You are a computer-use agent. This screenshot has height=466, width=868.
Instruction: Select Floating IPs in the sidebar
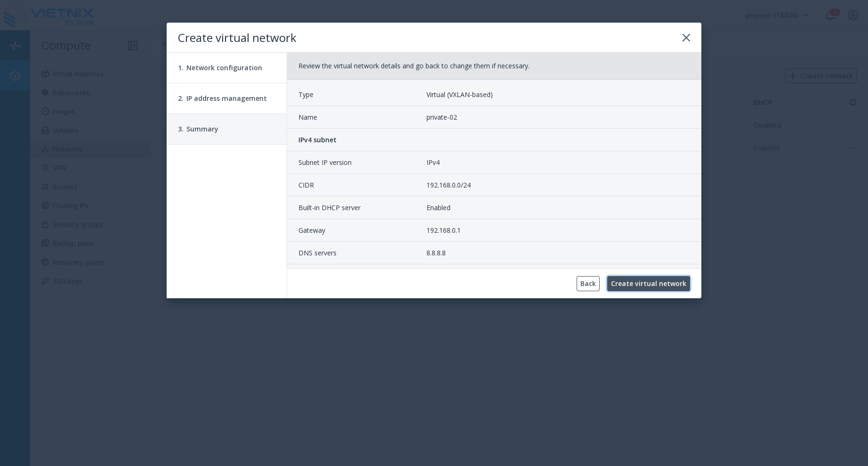(71, 206)
